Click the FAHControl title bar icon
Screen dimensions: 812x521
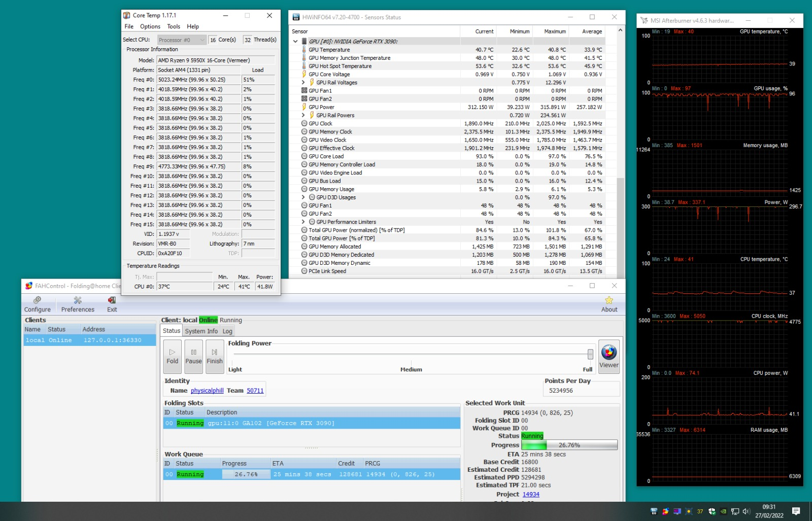point(29,286)
